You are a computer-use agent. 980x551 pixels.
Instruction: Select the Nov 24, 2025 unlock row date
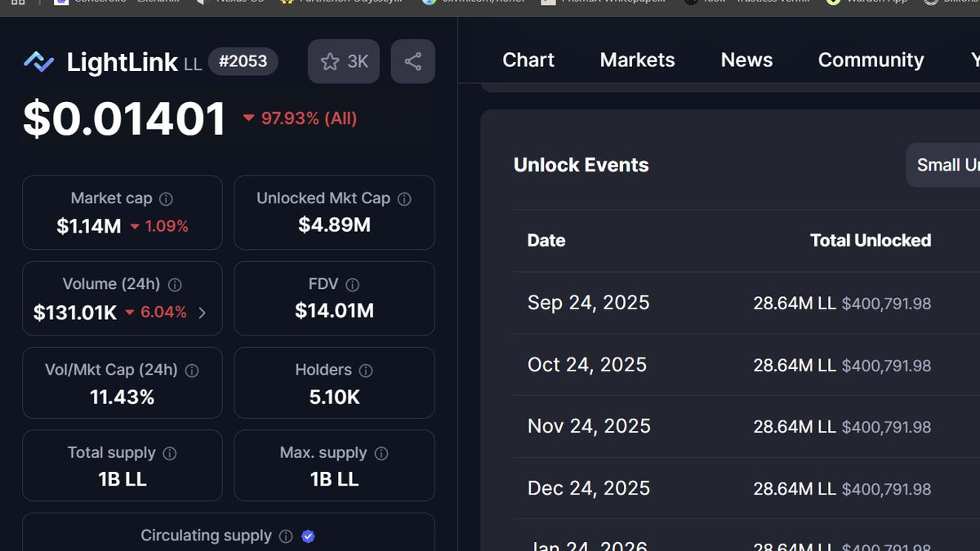(x=589, y=426)
